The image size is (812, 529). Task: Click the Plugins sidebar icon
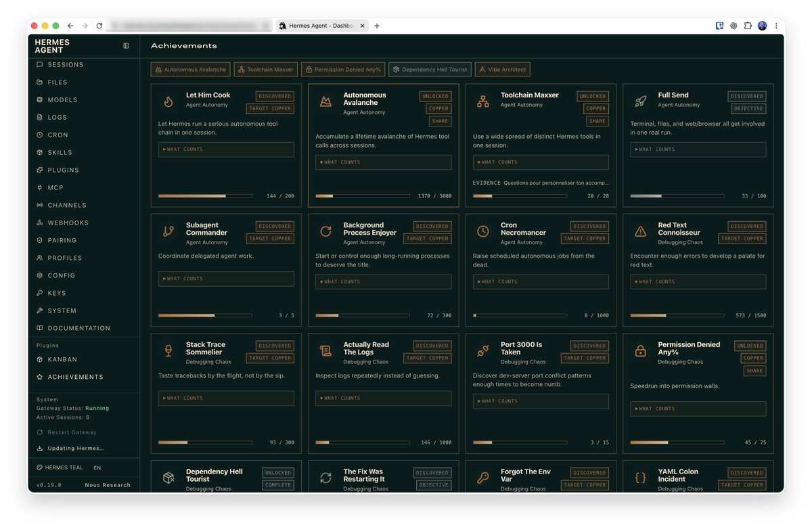pos(40,170)
